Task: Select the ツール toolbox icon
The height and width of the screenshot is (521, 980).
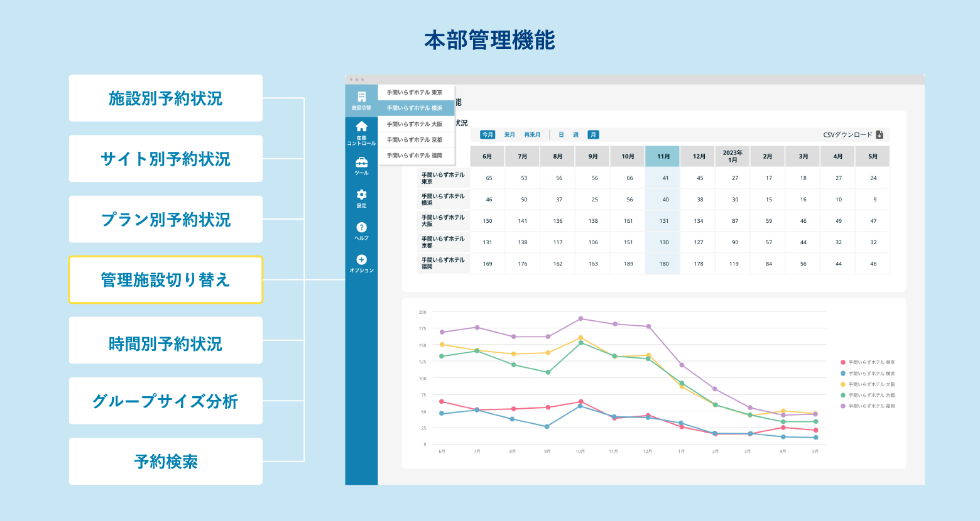Action: click(x=361, y=162)
